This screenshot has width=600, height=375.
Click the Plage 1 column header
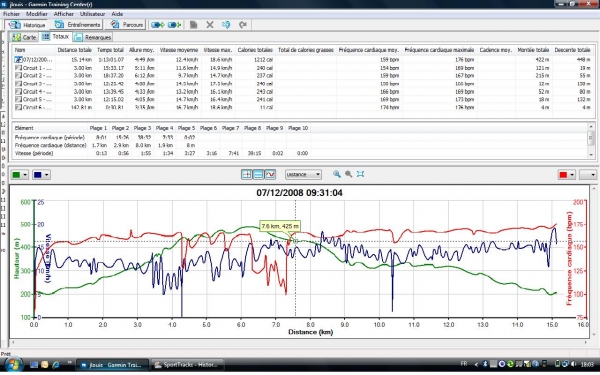(x=98, y=128)
